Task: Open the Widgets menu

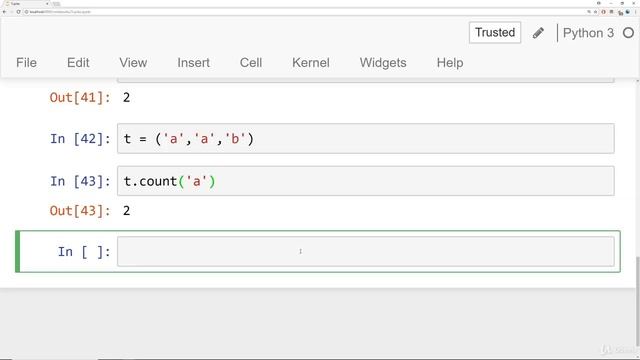Action: click(x=383, y=63)
